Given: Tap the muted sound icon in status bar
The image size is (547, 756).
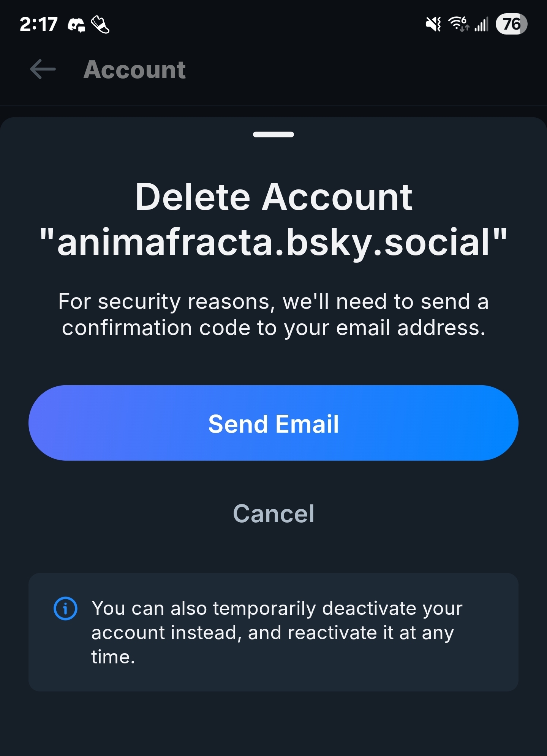Looking at the screenshot, I should click(x=433, y=25).
